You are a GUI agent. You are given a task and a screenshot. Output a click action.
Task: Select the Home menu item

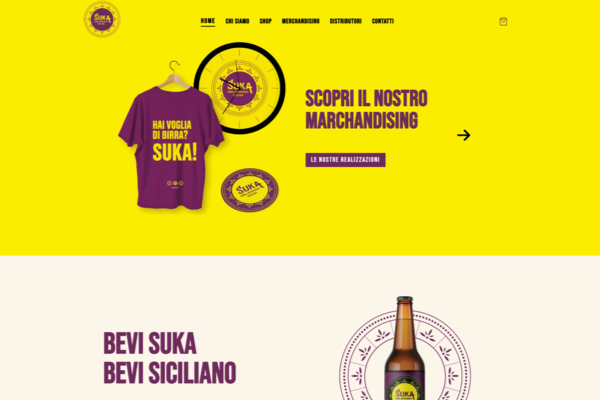point(208,21)
